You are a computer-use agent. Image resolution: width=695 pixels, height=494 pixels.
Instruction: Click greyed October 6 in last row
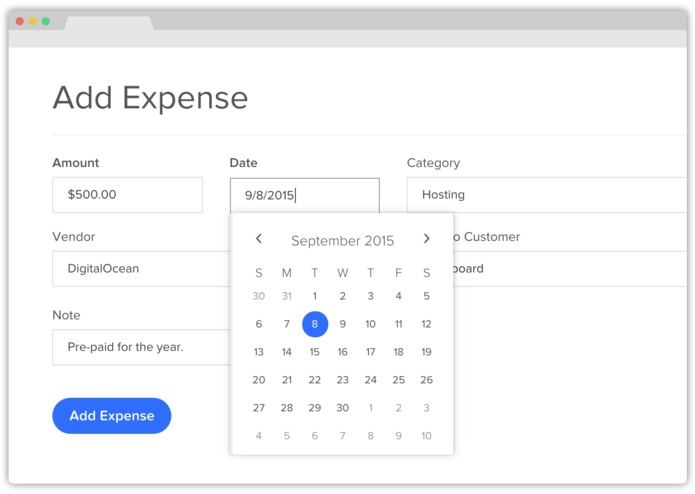[x=315, y=436]
